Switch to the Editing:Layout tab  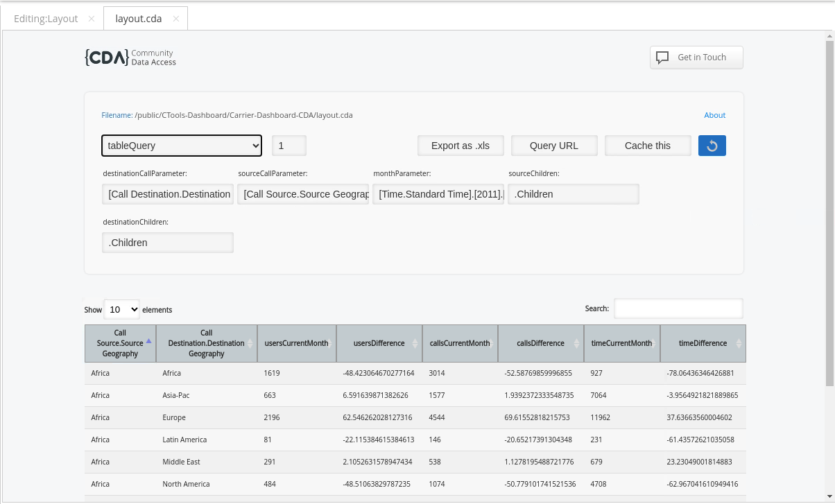point(46,19)
